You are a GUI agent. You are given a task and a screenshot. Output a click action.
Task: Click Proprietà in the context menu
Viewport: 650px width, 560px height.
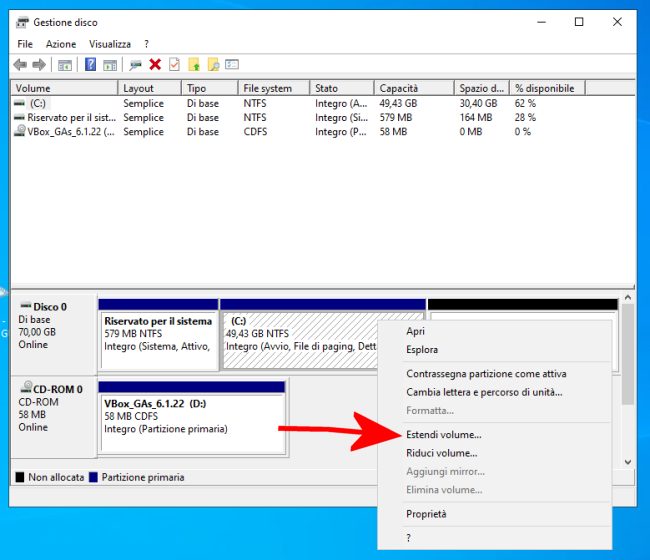[x=426, y=514]
